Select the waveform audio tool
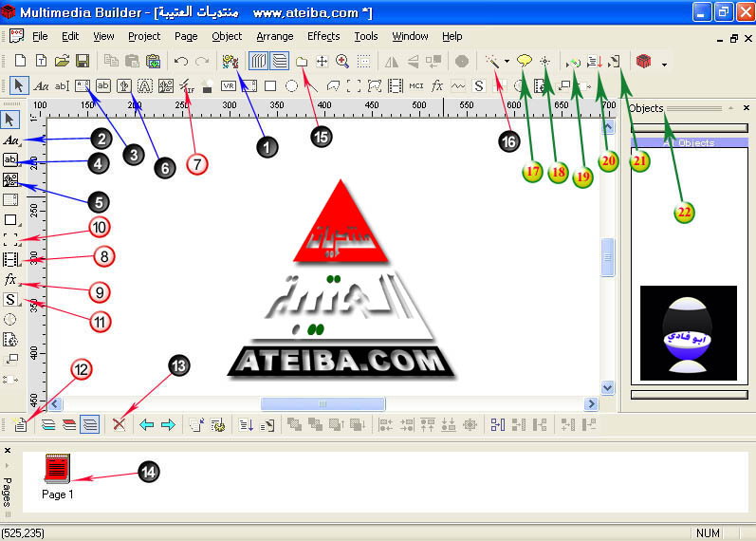 [x=458, y=86]
